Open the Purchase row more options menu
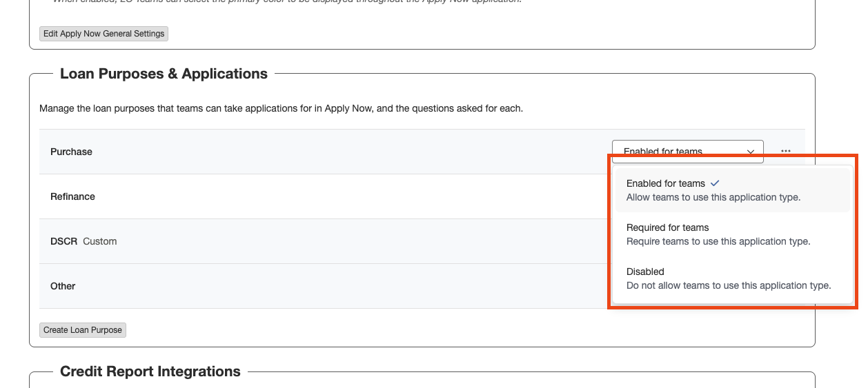The height and width of the screenshot is (388, 868). [x=786, y=152]
